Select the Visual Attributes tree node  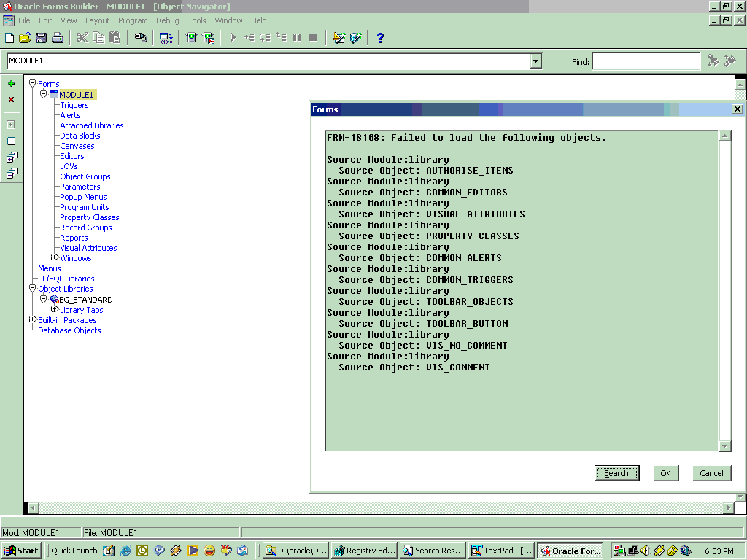pyautogui.click(x=88, y=248)
